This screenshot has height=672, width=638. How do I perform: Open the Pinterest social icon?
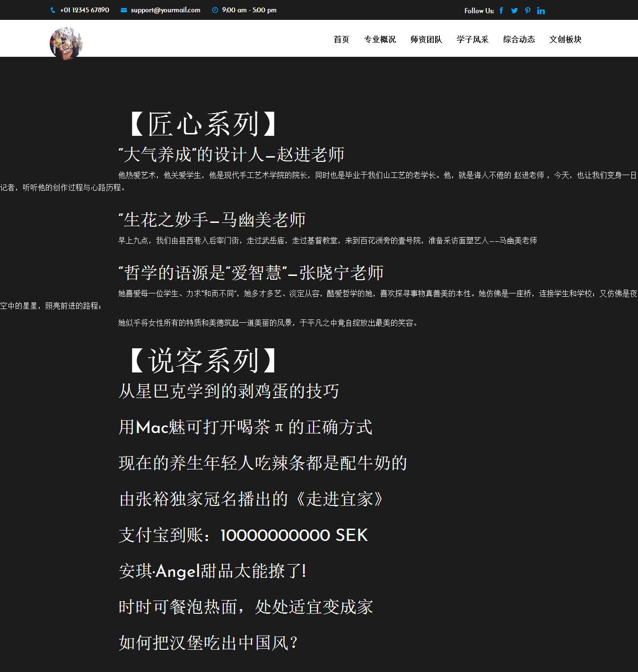click(x=528, y=10)
